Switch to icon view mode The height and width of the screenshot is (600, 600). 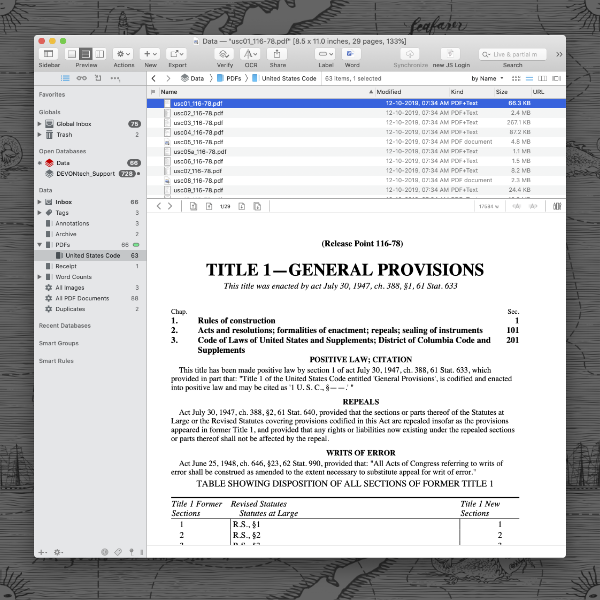point(516,78)
